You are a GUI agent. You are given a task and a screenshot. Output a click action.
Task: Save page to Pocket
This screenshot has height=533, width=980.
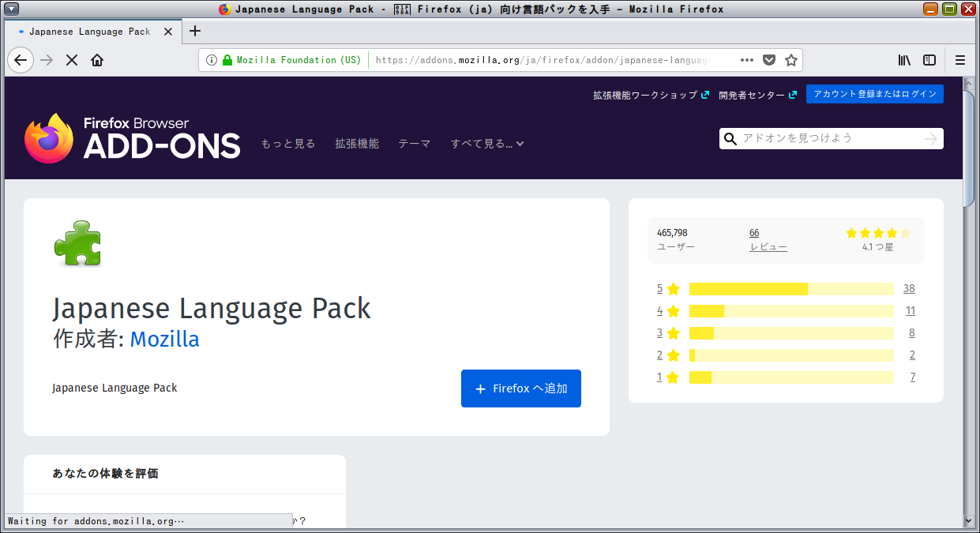769,60
